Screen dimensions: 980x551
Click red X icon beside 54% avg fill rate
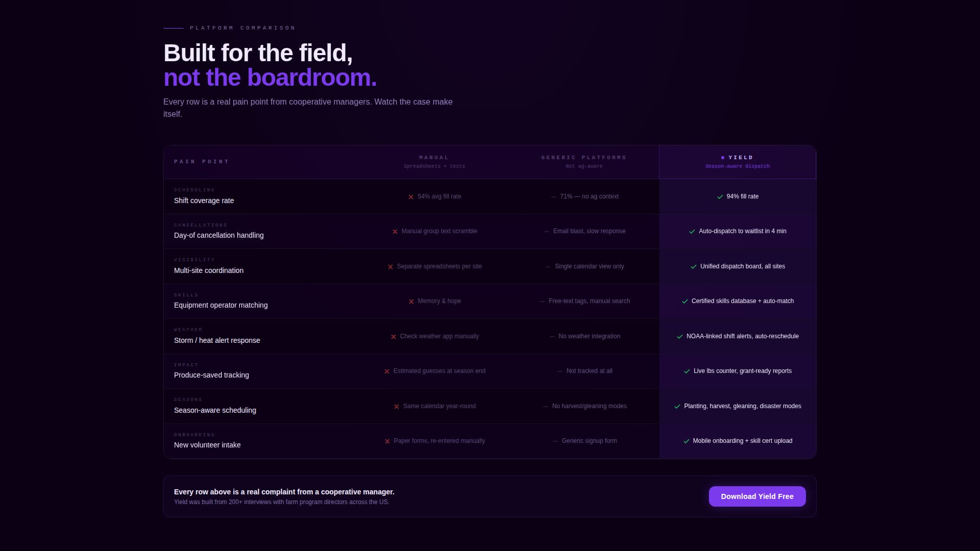click(411, 197)
